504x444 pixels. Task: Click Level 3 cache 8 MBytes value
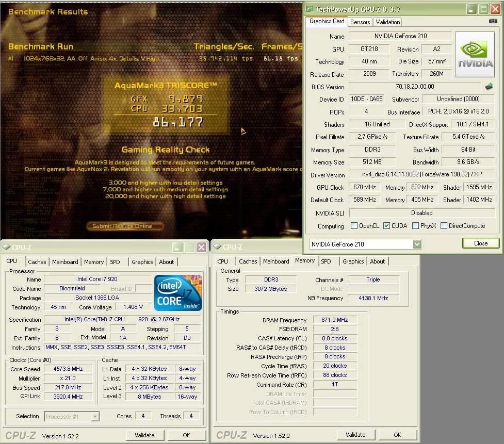(150, 397)
